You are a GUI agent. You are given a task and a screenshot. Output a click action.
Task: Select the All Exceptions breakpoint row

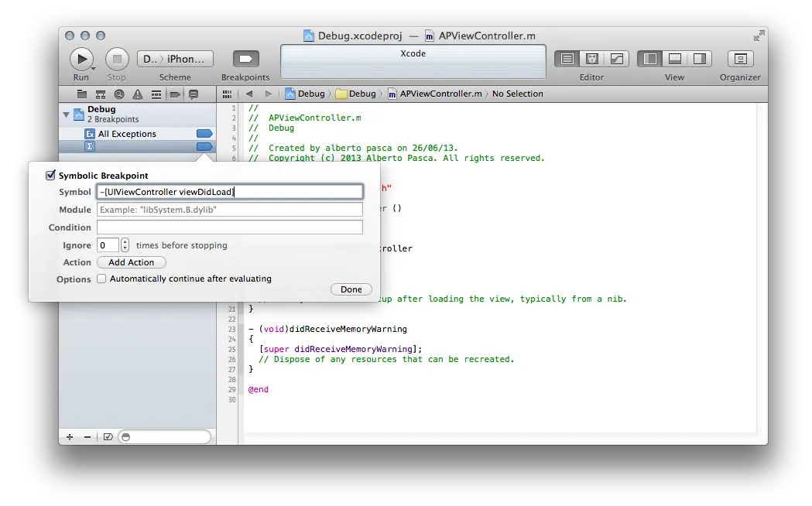[x=137, y=134]
